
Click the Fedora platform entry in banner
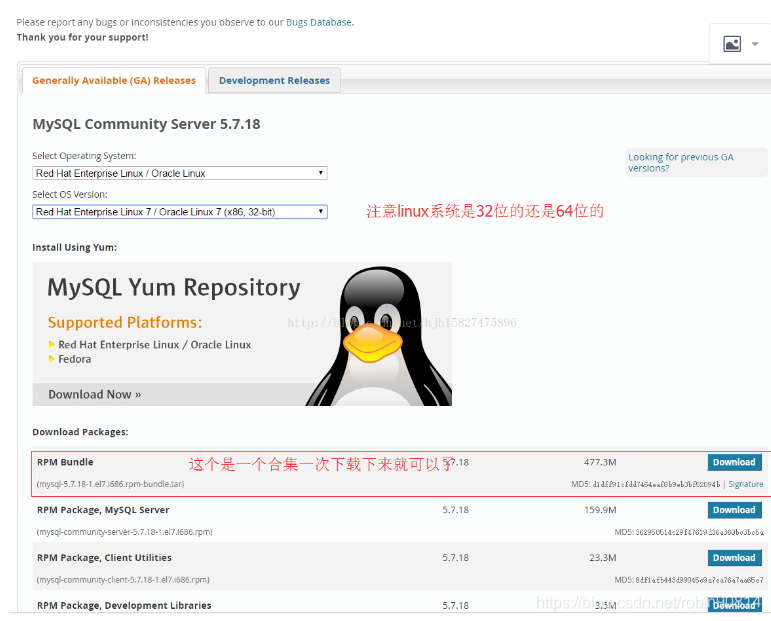75,359
